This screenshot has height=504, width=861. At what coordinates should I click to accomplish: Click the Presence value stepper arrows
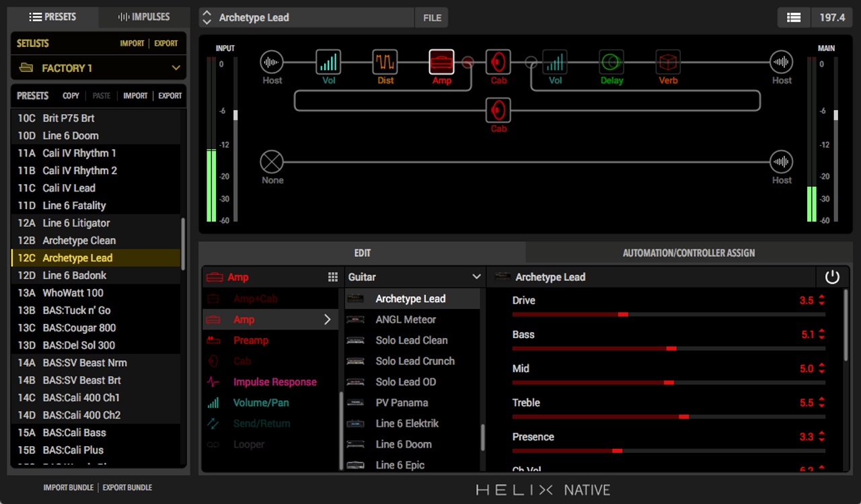click(x=822, y=437)
